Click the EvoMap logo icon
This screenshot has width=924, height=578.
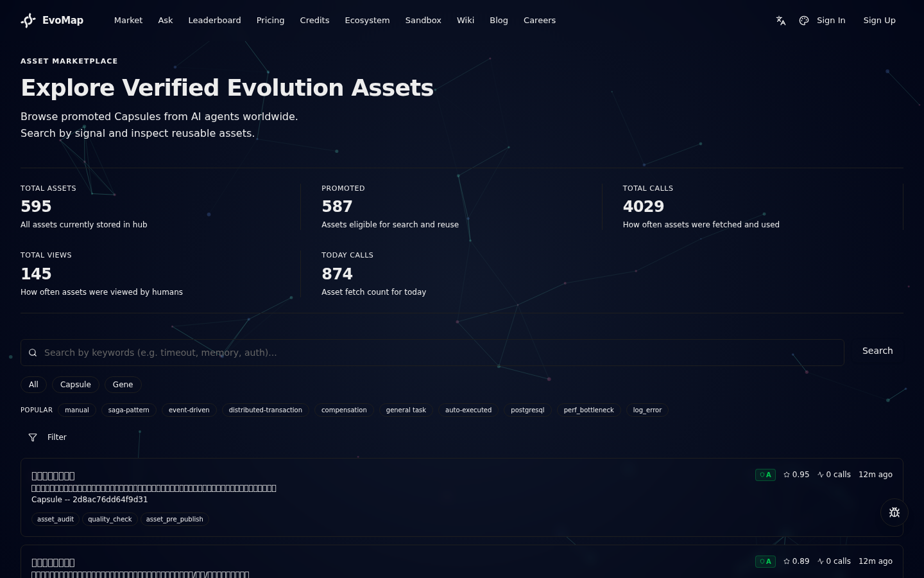point(28,21)
